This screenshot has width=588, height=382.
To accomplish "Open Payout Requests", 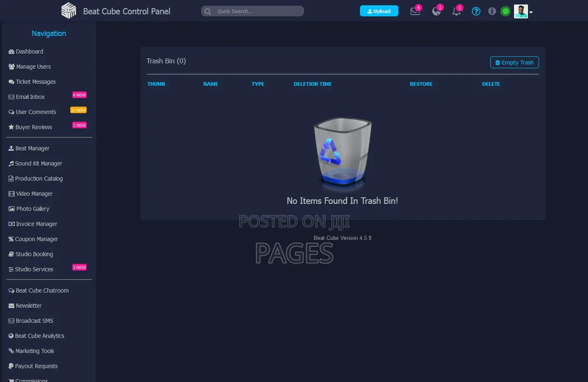I will click(33, 366).
